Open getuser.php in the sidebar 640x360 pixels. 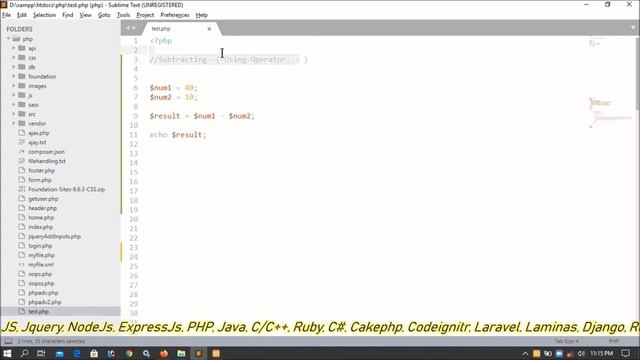pyautogui.click(x=43, y=199)
